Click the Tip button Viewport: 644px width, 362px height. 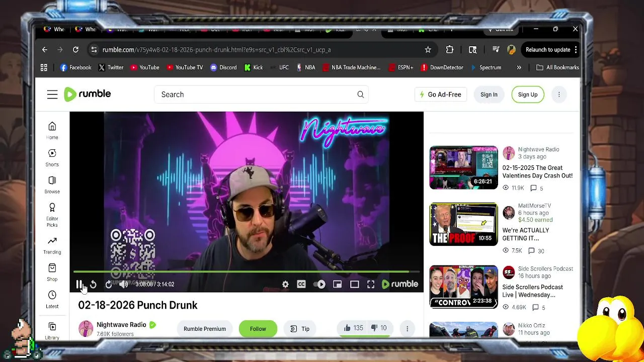300,329
